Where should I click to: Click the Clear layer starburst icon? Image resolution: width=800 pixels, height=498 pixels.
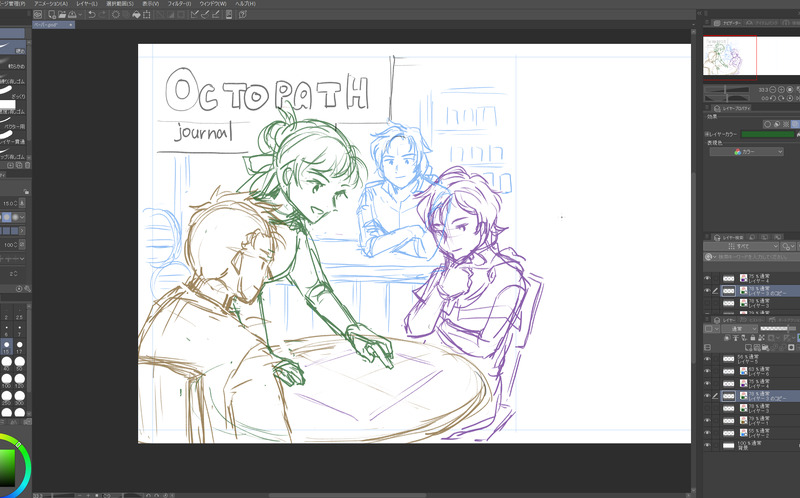pos(116,15)
